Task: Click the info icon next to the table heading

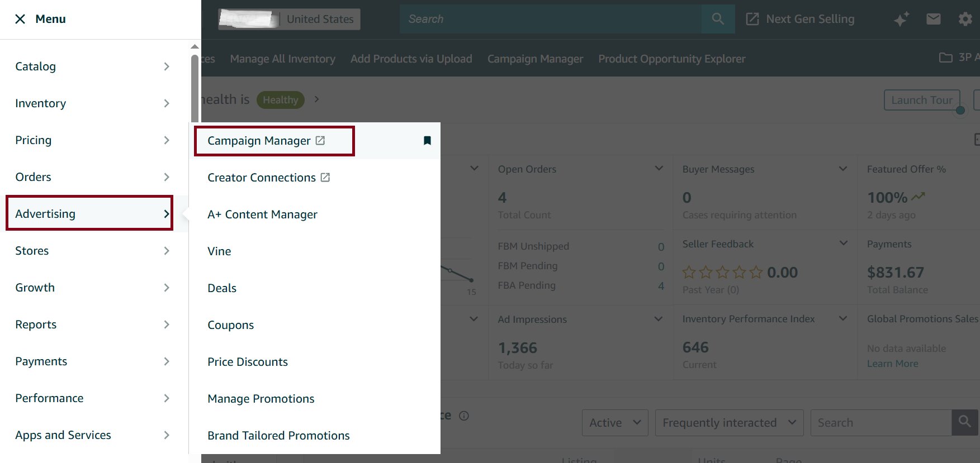Action: point(464,416)
